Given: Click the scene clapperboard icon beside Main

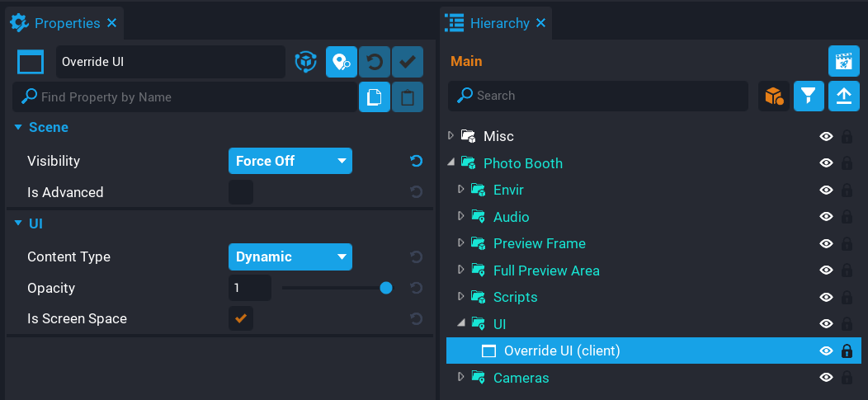Looking at the screenshot, I should click(x=843, y=61).
